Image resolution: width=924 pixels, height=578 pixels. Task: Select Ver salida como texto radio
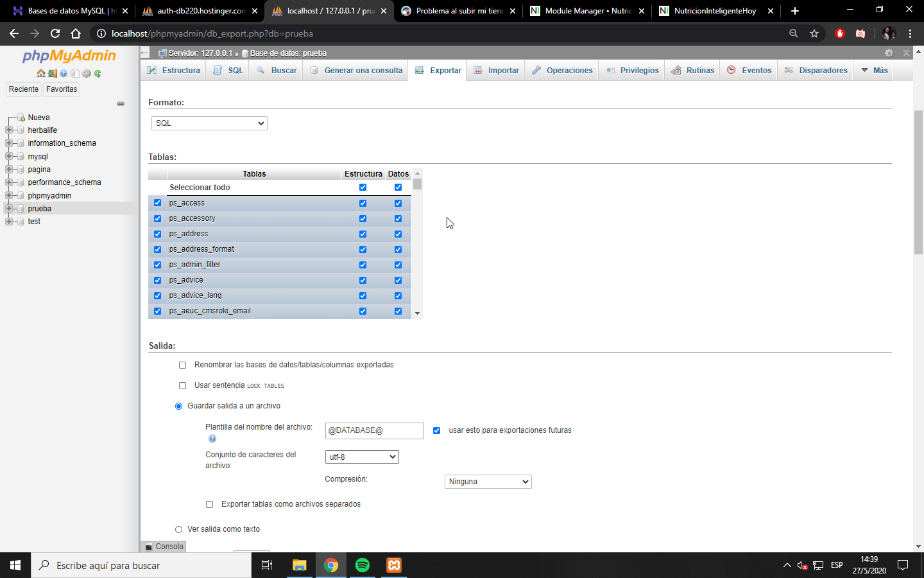(x=179, y=530)
